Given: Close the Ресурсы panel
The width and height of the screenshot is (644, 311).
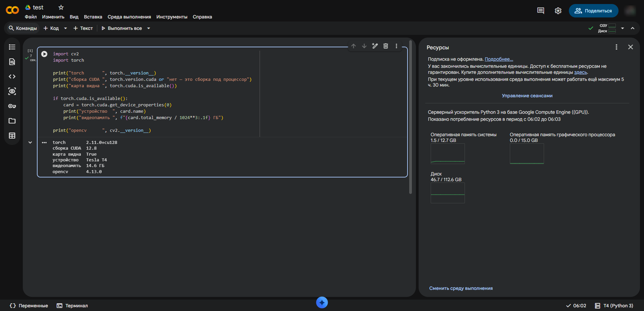Looking at the screenshot, I should point(631,47).
